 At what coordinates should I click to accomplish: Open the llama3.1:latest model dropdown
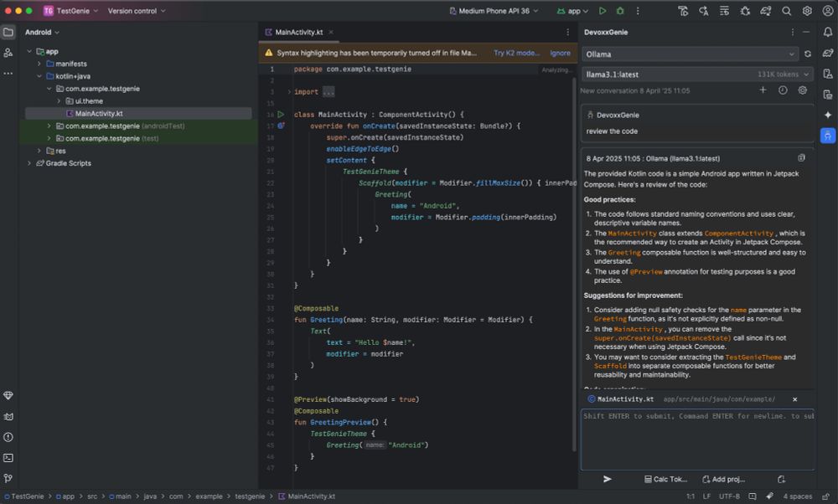coord(697,75)
